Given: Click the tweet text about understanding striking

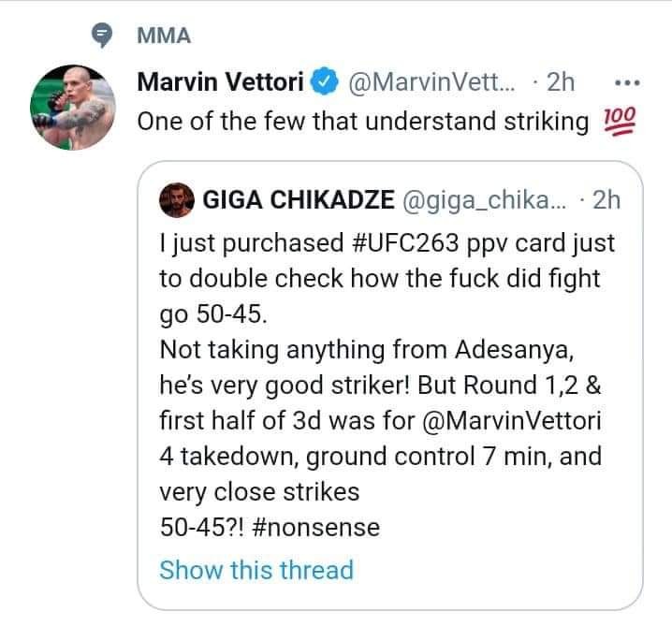Looking at the screenshot, I should [x=363, y=122].
